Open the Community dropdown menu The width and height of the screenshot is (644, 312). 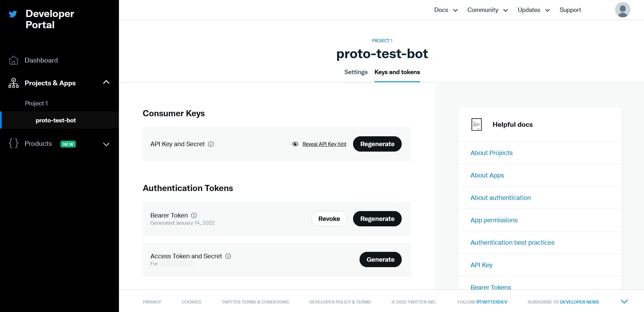pos(488,10)
